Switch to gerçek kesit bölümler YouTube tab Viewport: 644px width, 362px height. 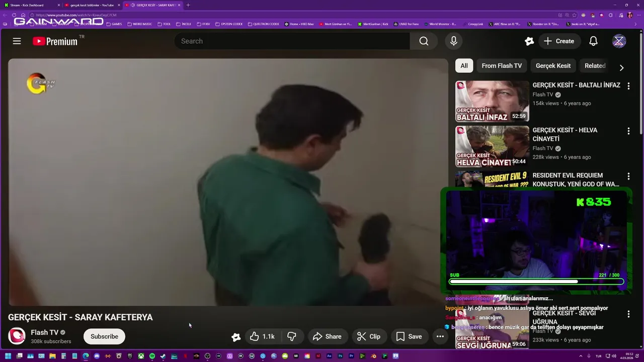click(x=92, y=5)
